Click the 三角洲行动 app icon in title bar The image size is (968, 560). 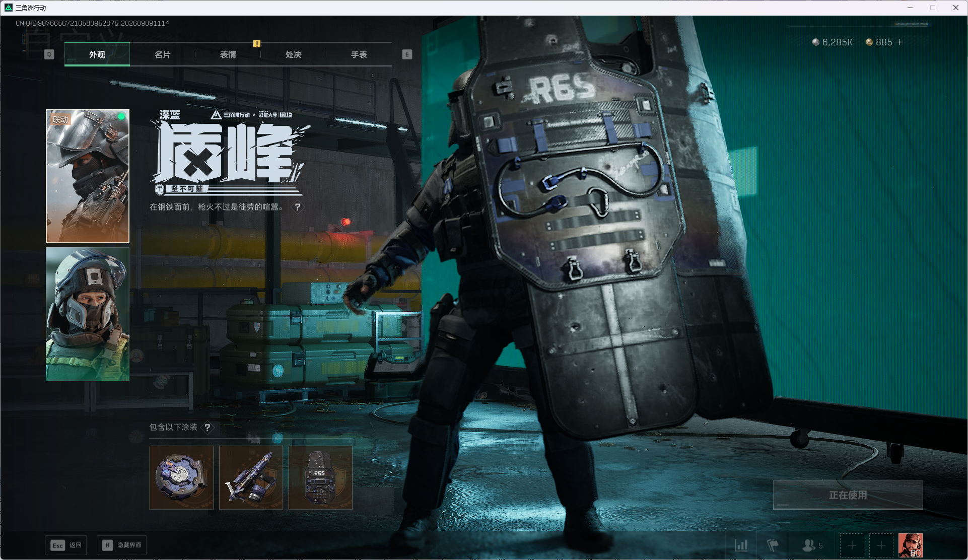9,8
